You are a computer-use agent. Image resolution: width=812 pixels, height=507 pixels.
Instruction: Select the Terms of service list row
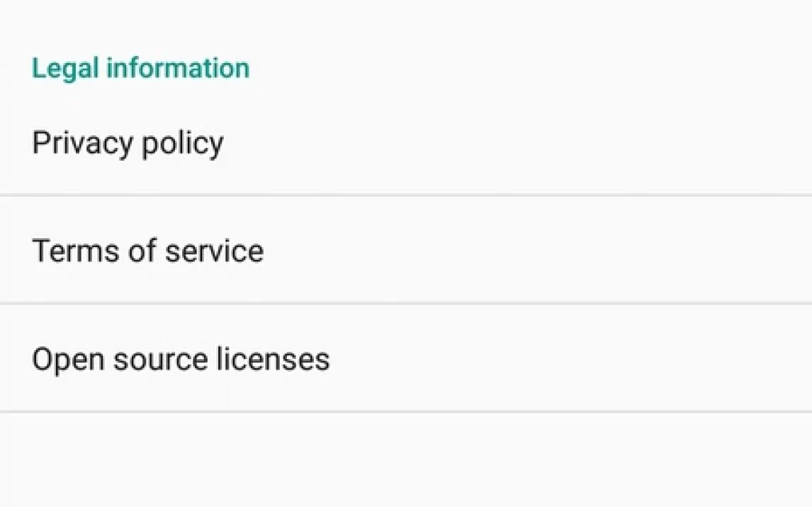coord(406,251)
